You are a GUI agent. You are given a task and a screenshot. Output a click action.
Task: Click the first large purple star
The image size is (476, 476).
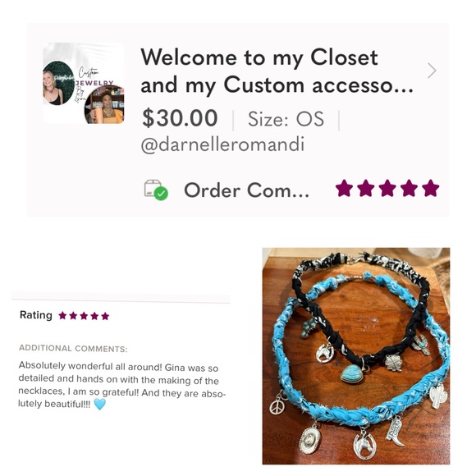coord(344,188)
